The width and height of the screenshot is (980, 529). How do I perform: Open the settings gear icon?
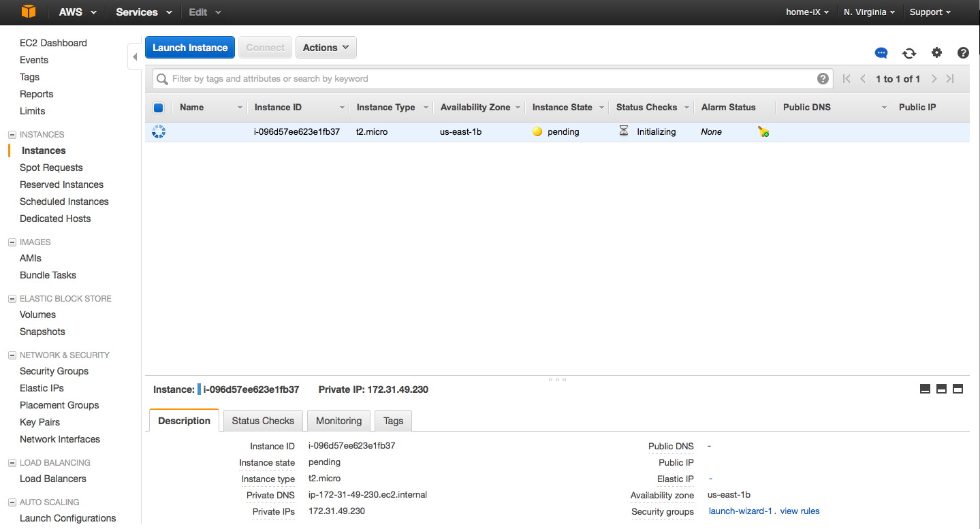click(936, 52)
